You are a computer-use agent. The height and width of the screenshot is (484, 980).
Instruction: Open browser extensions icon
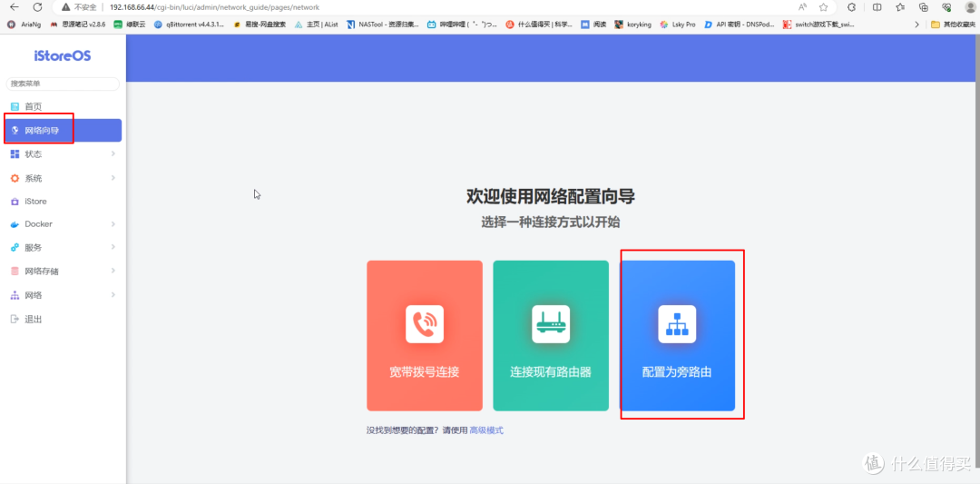point(851,7)
